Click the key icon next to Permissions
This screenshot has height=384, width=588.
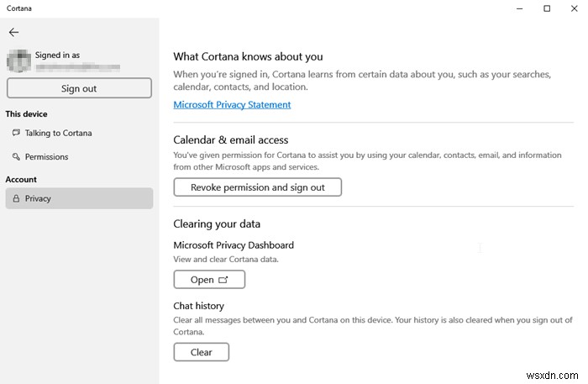[x=16, y=157]
